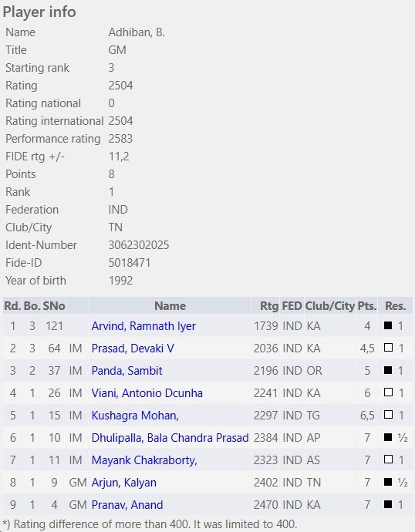Click the white piece icon in round 7
Screen dimensions: 415x532
[388, 460]
